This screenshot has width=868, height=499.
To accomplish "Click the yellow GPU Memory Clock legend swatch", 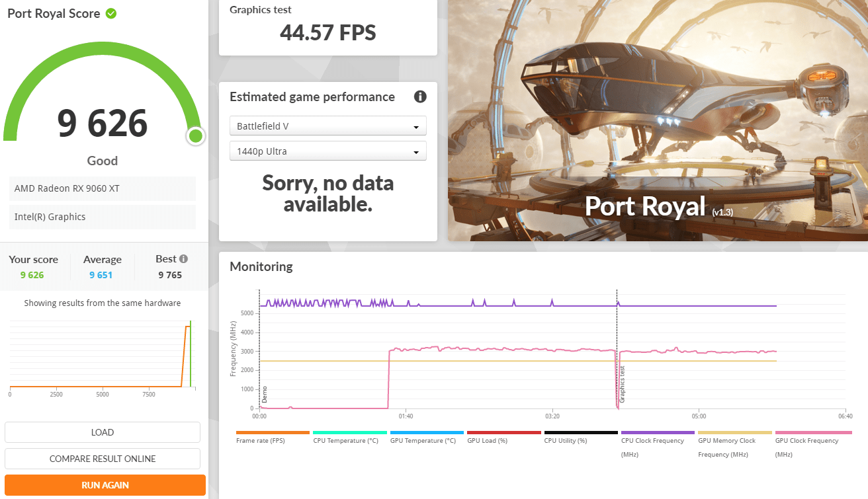I will point(734,432).
